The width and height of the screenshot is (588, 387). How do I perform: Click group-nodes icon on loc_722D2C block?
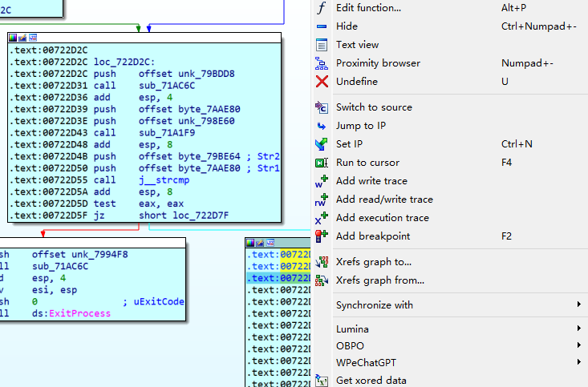[33, 38]
